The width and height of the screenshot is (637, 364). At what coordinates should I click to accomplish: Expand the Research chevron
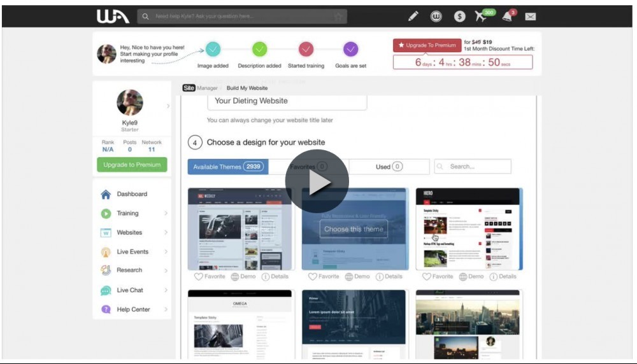tap(166, 270)
